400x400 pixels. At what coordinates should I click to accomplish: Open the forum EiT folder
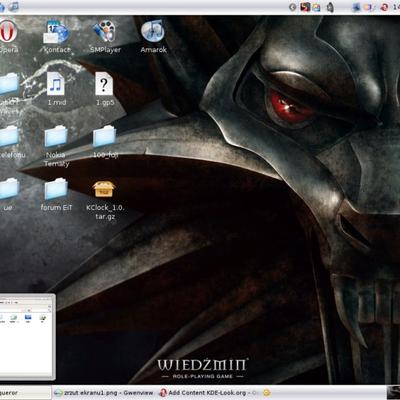56,189
